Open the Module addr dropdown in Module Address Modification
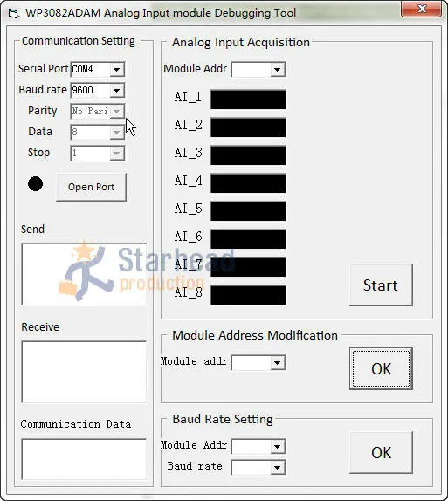This screenshot has width=448, height=501. click(277, 362)
